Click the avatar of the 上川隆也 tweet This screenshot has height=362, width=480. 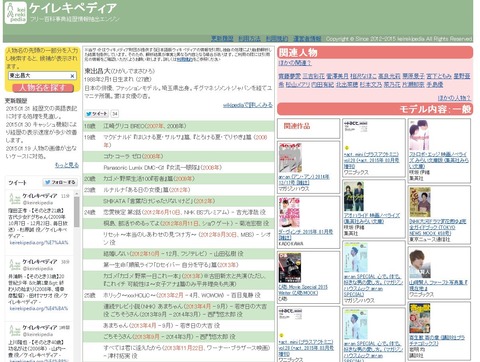pyautogui.click(x=15, y=330)
